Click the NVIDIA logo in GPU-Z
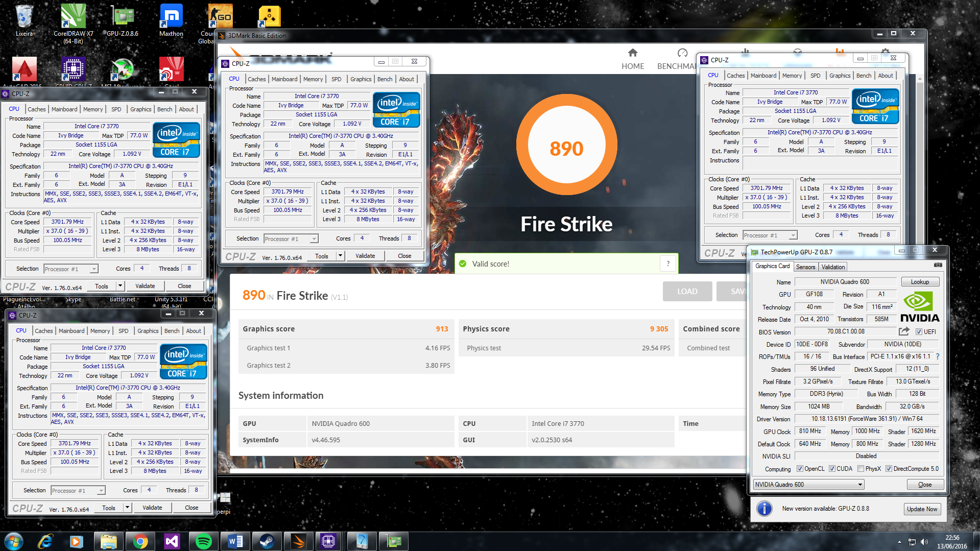This screenshot has width=980, height=551. click(919, 307)
